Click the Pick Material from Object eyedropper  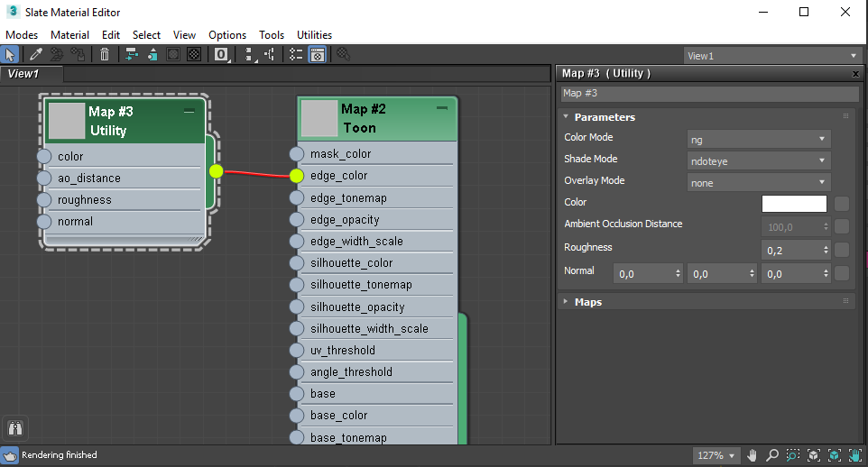tap(36, 54)
